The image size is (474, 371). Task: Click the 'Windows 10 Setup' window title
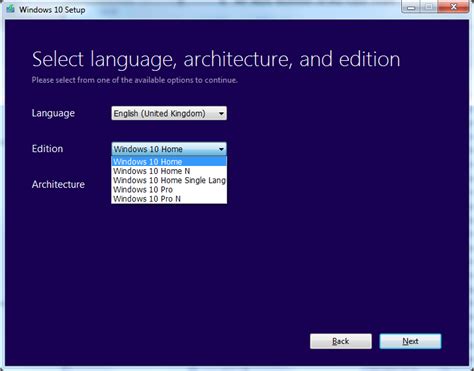pos(52,10)
